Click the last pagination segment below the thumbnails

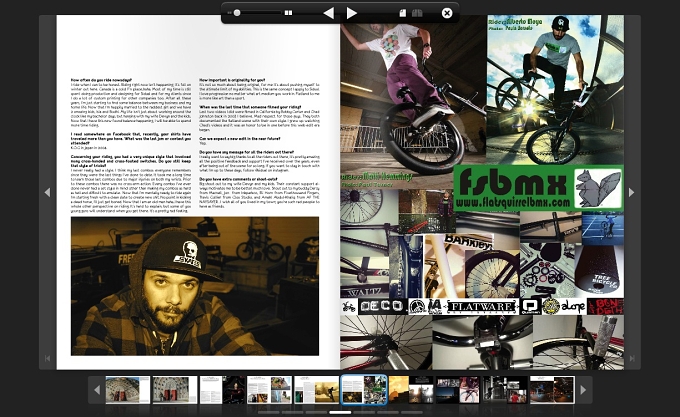(412, 412)
